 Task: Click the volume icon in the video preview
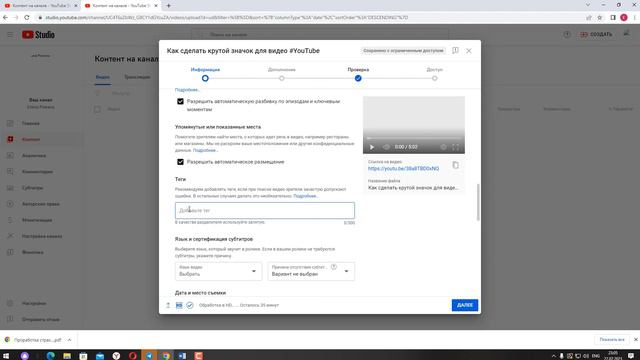[386, 147]
